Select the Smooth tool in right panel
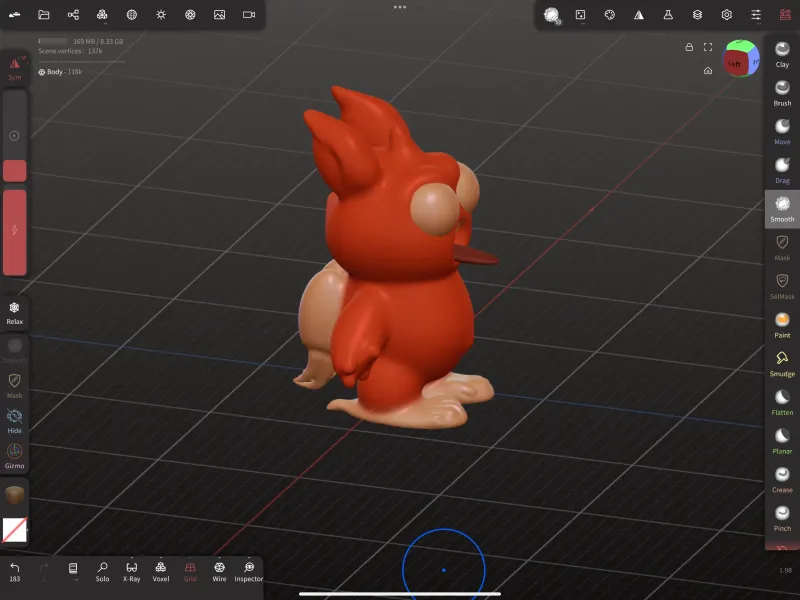The image size is (800, 600). [782, 209]
